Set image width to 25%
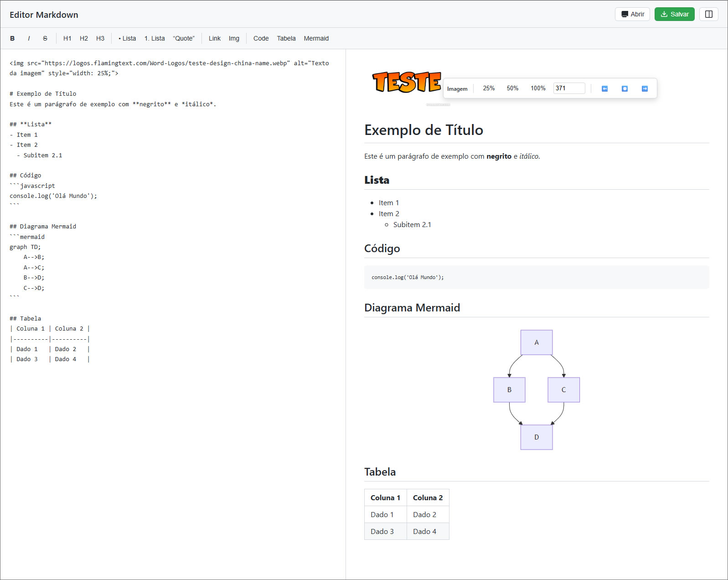 pos(489,88)
